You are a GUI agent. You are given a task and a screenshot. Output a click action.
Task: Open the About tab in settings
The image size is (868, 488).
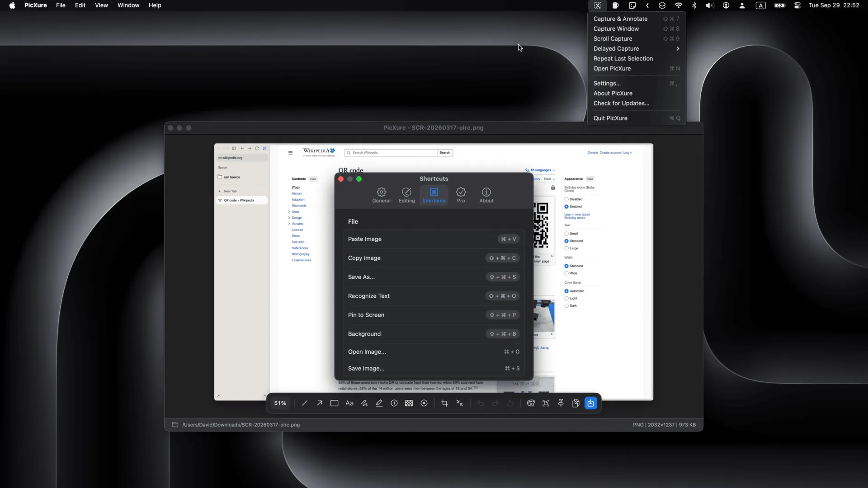[486, 195]
